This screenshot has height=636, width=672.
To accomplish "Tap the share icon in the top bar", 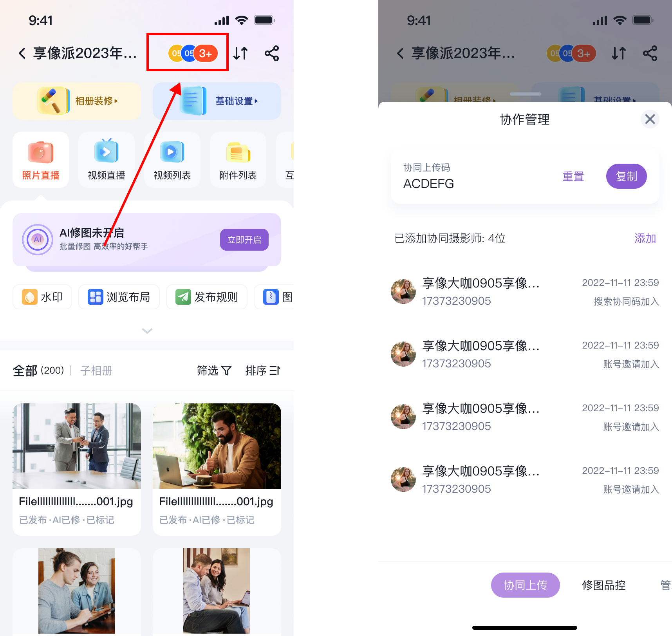I will pos(272,53).
